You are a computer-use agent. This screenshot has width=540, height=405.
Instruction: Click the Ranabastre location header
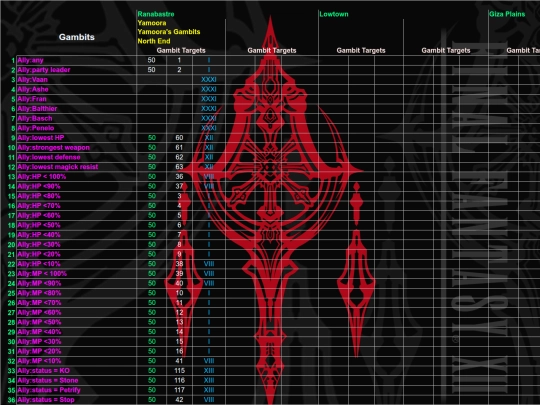pos(156,14)
